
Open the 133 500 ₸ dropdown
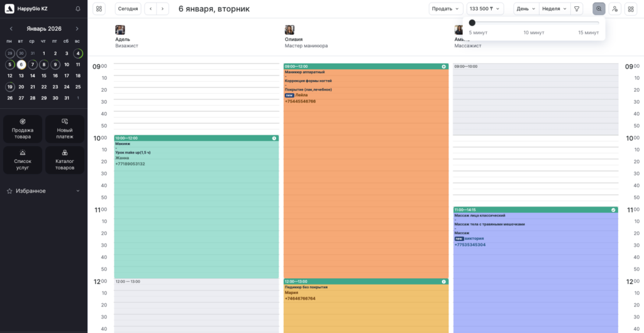pos(485,9)
